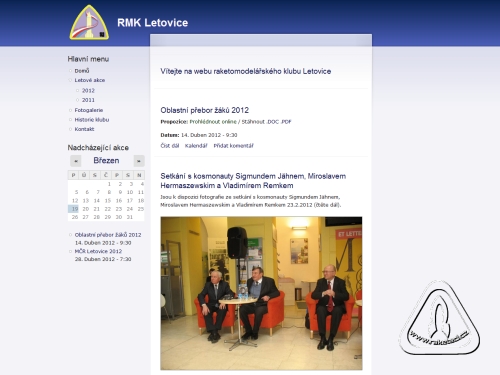Download the .DOC propozice file

[273, 122]
